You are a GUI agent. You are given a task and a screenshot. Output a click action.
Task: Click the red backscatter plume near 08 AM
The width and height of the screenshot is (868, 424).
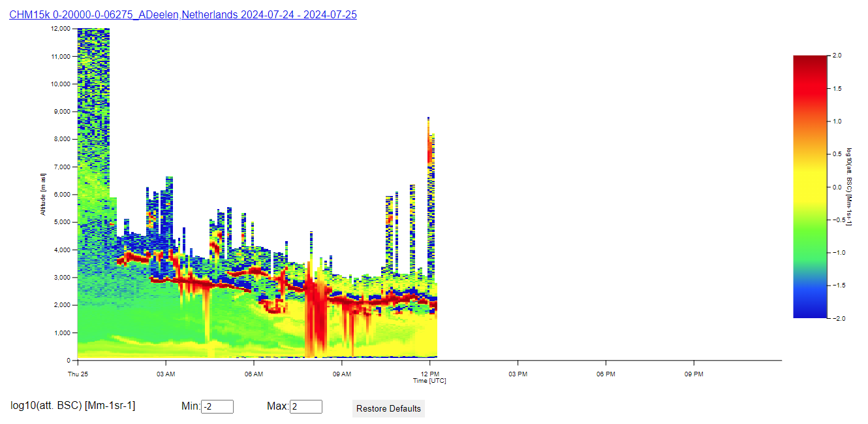pyautogui.click(x=317, y=314)
